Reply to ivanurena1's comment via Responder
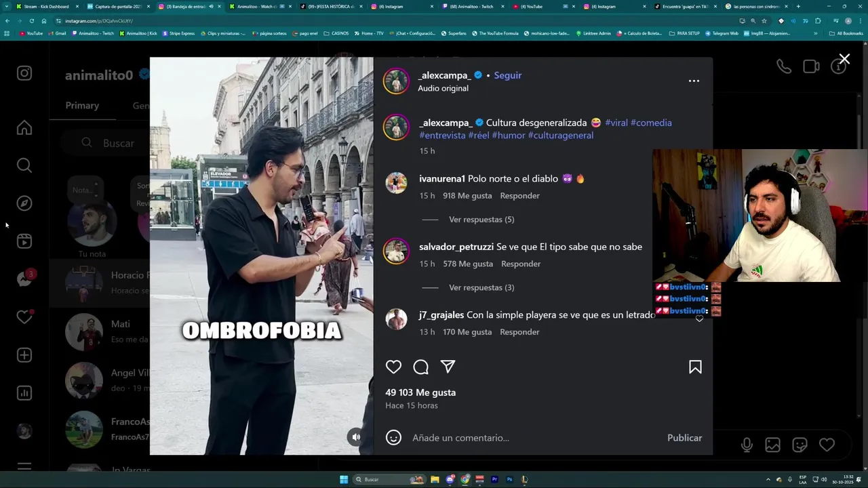The height and width of the screenshot is (488, 868). tap(519, 196)
